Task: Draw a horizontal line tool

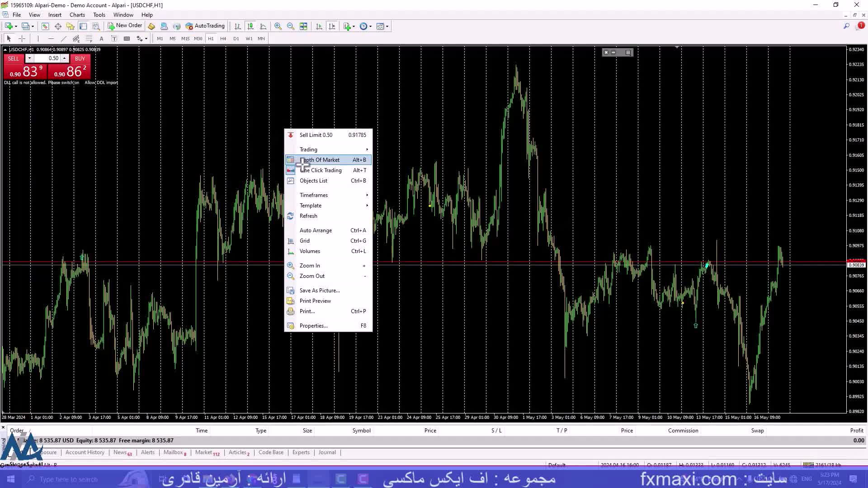Action: point(51,38)
